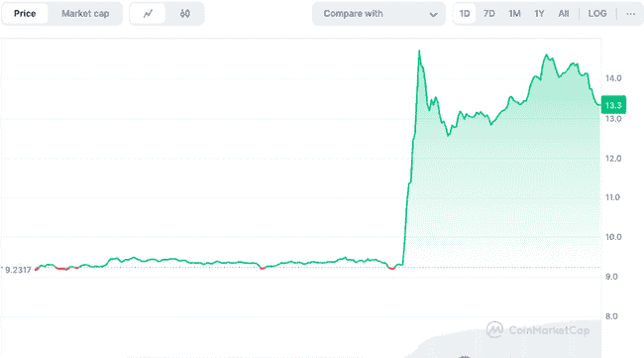Click the 13.3 current price label
644x358 pixels.
point(613,105)
